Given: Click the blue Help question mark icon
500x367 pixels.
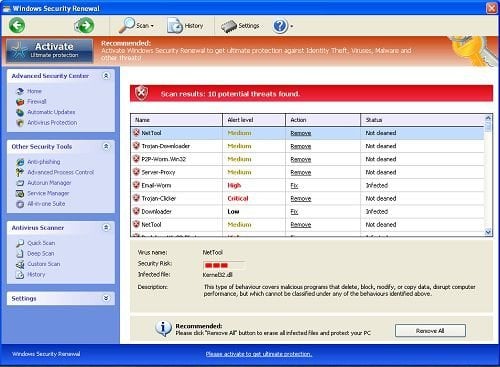Looking at the screenshot, I should coord(280,26).
